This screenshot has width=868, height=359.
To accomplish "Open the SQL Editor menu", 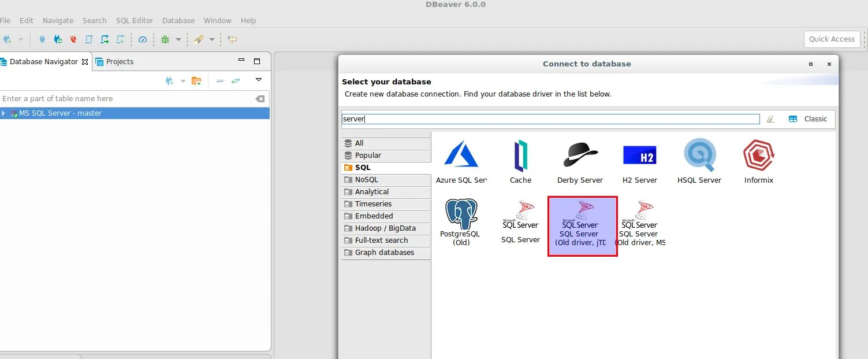I will click(135, 20).
